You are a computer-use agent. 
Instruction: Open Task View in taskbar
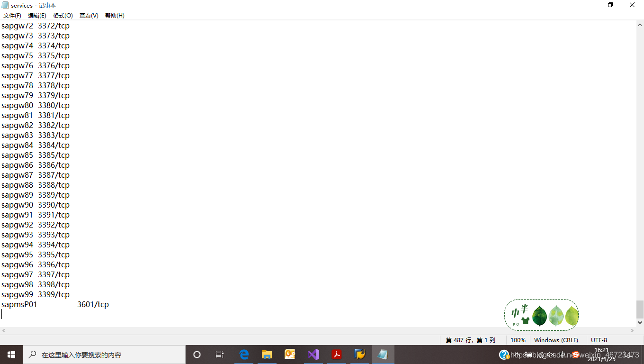pos(220,355)
